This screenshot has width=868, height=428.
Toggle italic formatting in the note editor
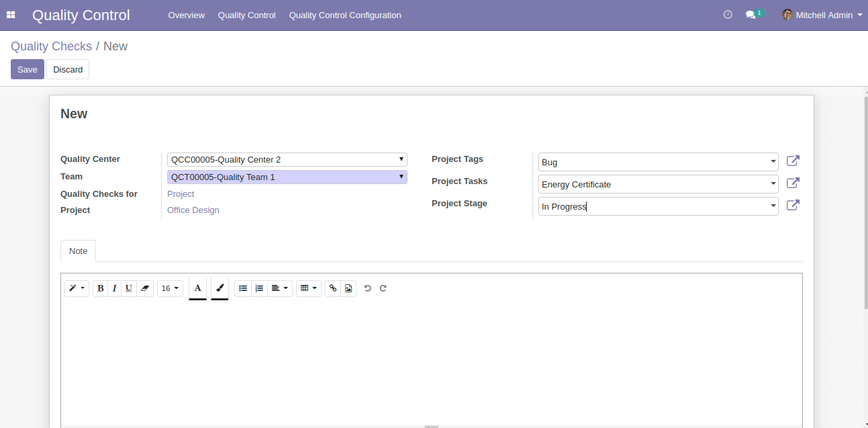tap(114, 288)
